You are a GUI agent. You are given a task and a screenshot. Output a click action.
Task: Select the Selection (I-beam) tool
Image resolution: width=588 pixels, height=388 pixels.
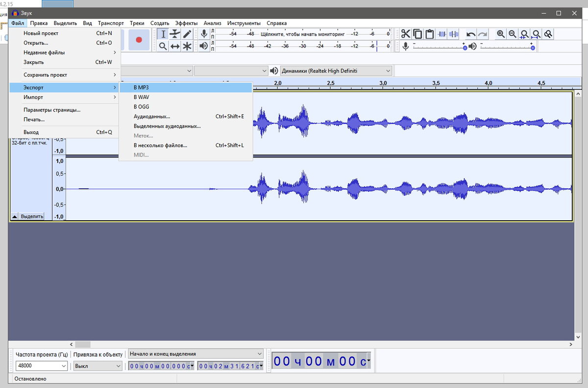pos(163,34)
